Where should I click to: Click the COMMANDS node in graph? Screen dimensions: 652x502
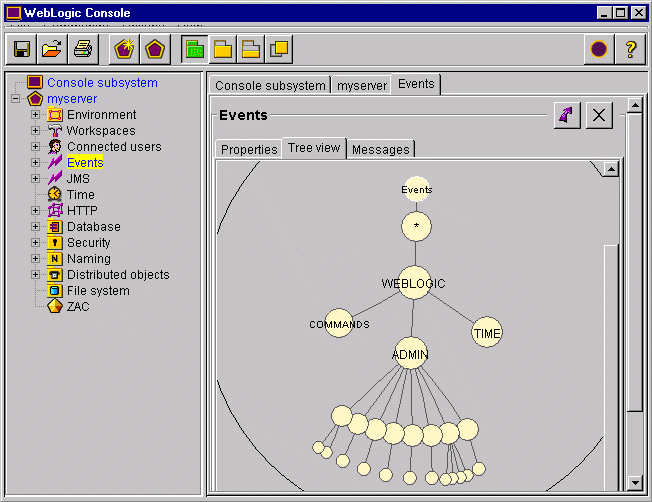(x=339, y=323)
